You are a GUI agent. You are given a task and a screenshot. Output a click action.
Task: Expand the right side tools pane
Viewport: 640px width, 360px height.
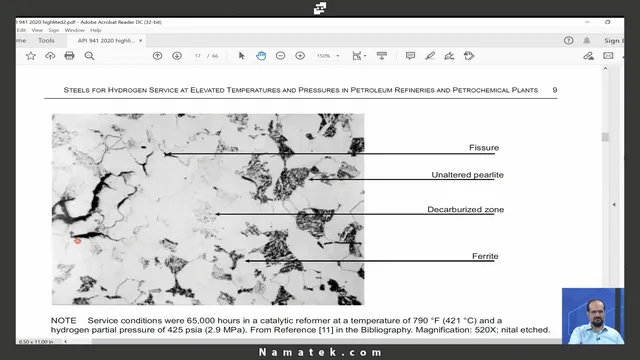pyautogui.click(x=614, y=204)
